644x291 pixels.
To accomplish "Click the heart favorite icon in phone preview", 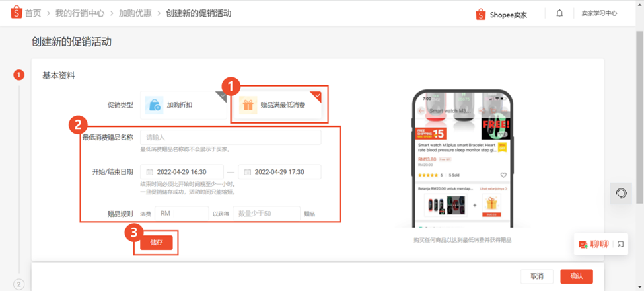I will click(503, 175).
